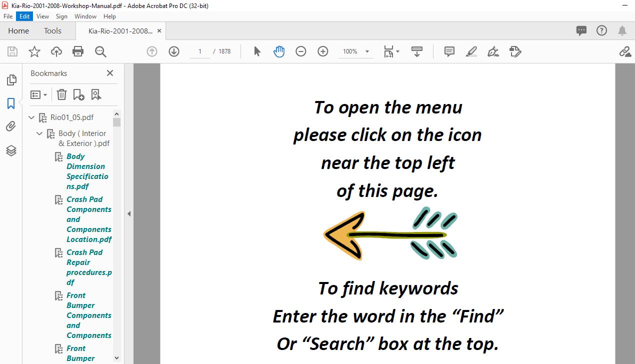Zoom out with minus button
Viewport: 635px width, 364px height.
click(x=301, y=51)
